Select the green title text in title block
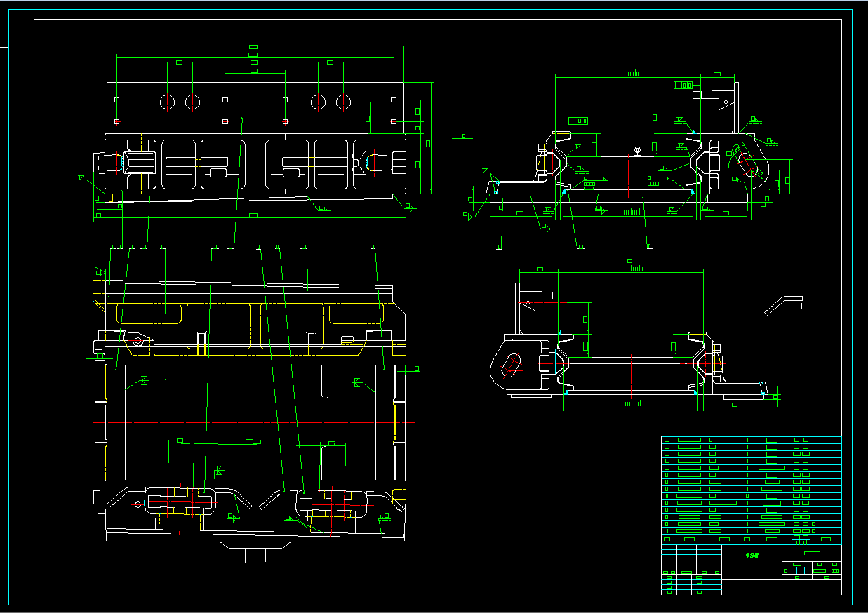This screenshot has width=868, height=613. 753,554
